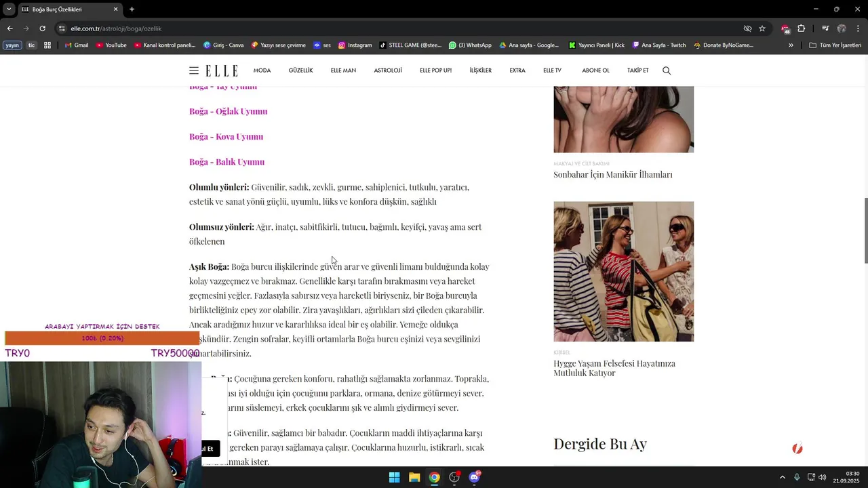The image size is (868, 488).
Task: Click the red floating badge icon bottom right
Action: click(797, 448)
